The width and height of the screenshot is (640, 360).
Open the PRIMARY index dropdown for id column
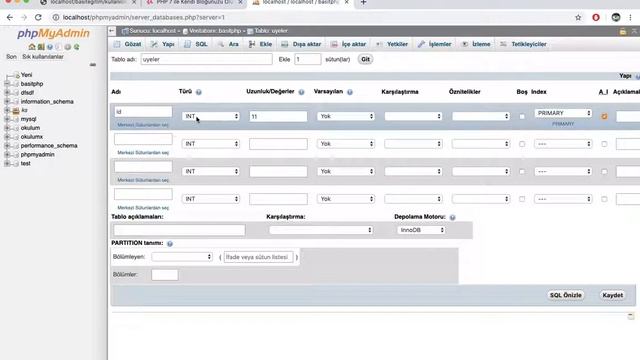pos(563,113)
